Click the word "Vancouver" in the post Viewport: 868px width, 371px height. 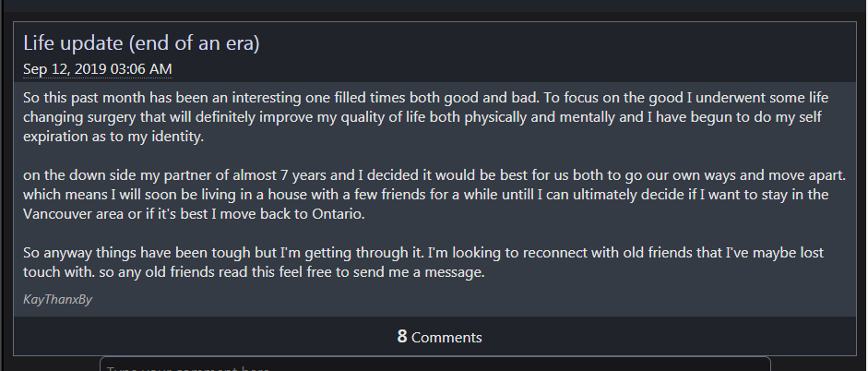tap(57, 214)
